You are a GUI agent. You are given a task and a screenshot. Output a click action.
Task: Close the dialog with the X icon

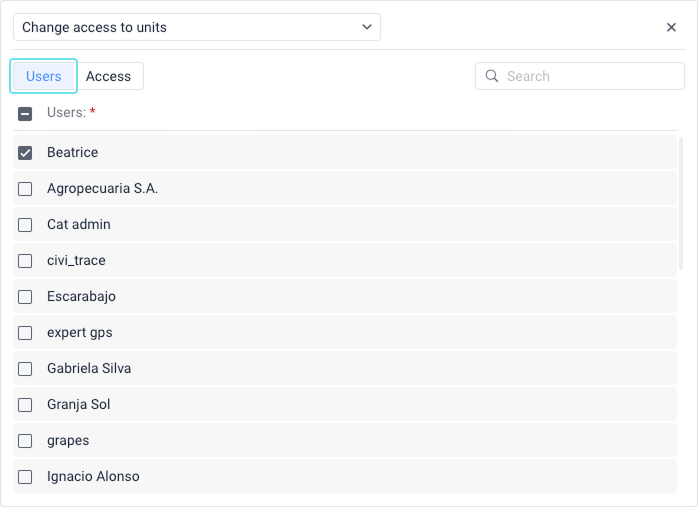(x=672, y=28)
